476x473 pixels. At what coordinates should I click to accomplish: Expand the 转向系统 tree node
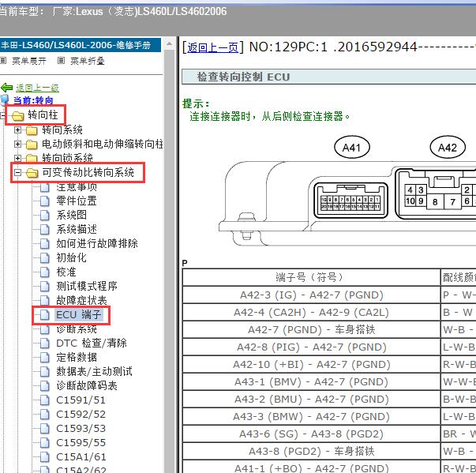[x=17, y=130]
